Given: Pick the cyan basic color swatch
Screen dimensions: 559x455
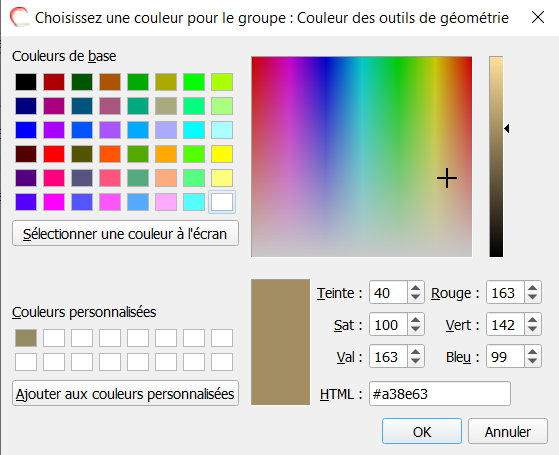Looking at the screenshot, I should click(194, 130).
